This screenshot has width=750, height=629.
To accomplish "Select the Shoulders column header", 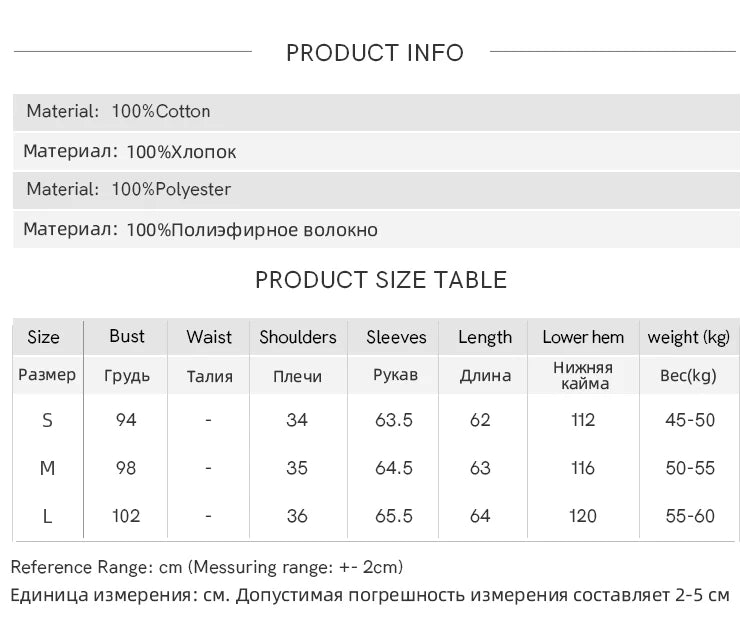I will click(x=298, y=337).
